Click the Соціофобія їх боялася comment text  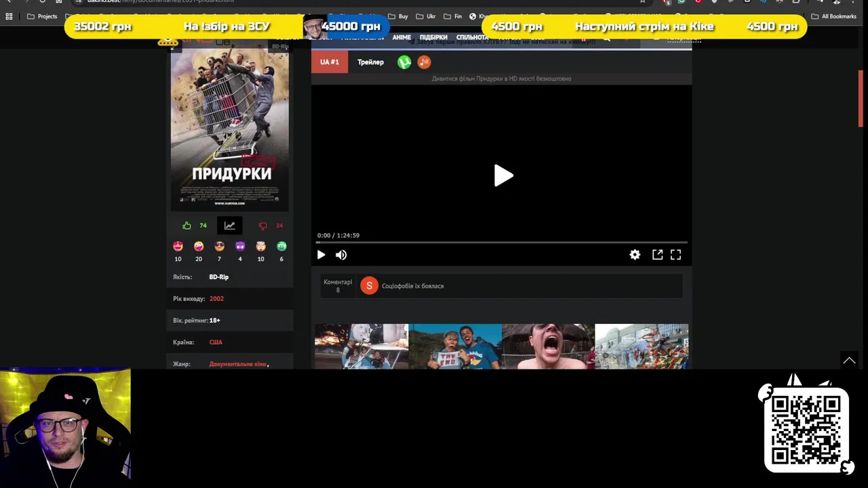coord(412,286)
